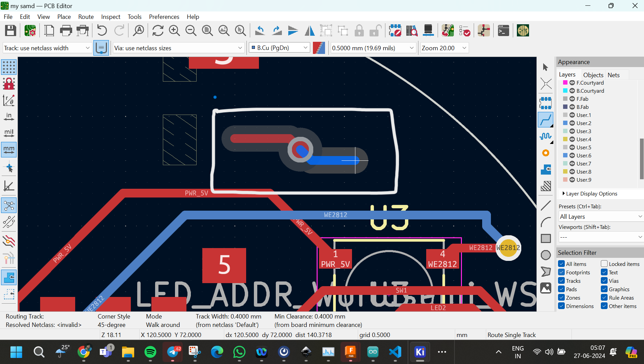
Task: Toggle visibility of B.Fab layer
Action: coord(572,107)
